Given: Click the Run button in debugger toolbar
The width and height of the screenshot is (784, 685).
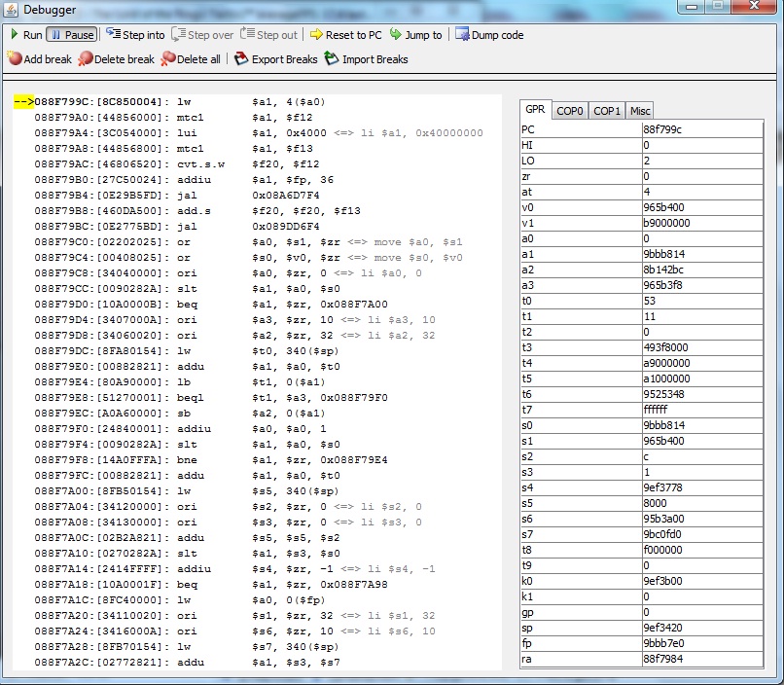Looking at the screenshot, I should [25, 35].
